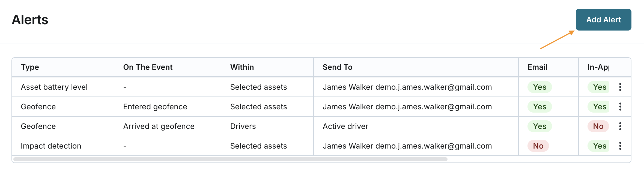The image size is (644, 181).
Task: Click Email Yes badge in Entered geofence row
Action: tap(539, 107)
